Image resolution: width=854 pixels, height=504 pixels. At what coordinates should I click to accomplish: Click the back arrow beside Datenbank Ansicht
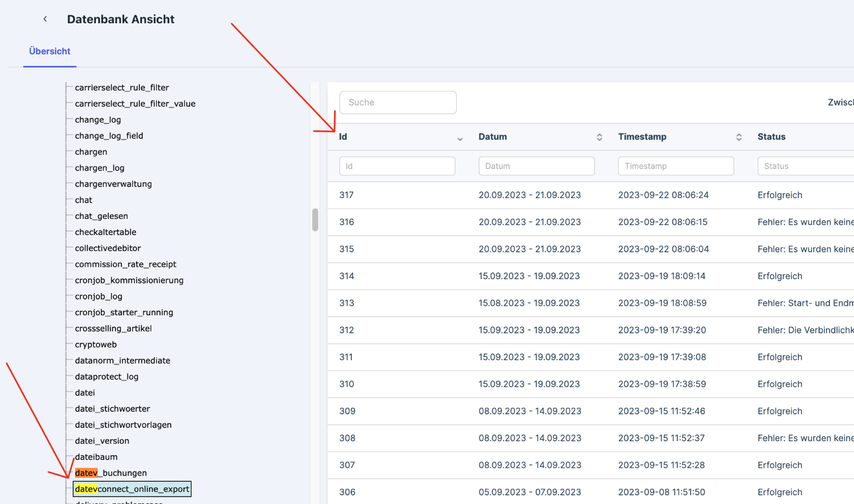pyautogui.click(x=45, y=19)
